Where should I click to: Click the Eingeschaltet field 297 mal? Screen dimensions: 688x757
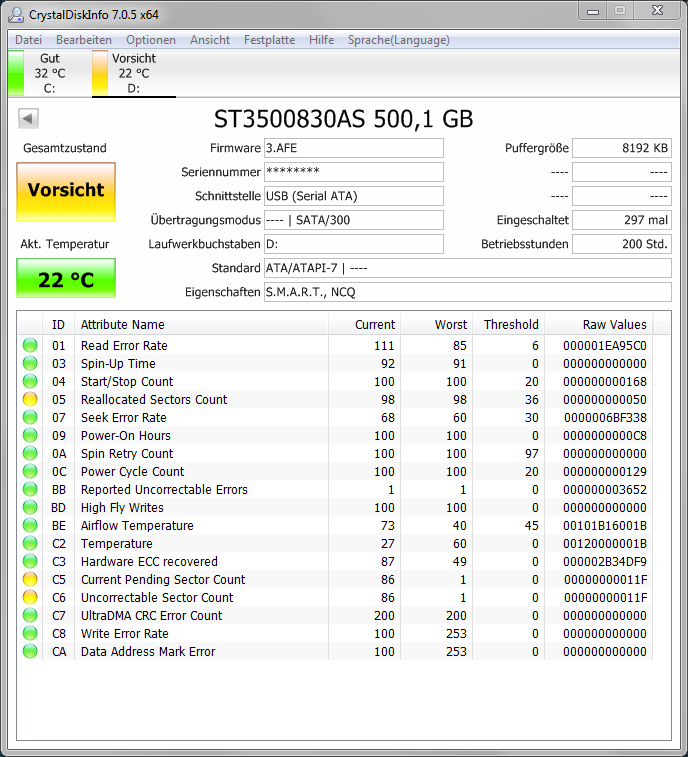622,220
